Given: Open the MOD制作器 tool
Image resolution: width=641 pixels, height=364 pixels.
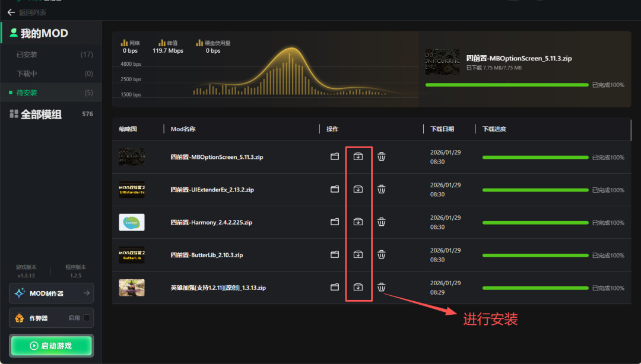Looking at the screenshot, I should click(x=51, y=293).
